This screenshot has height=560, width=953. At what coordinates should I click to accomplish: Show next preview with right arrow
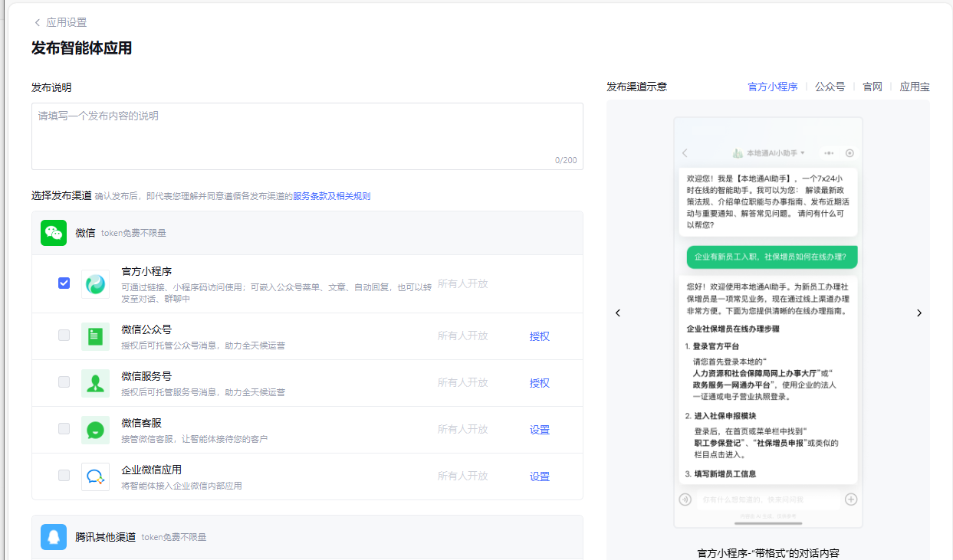pyautogui.click(x=919, y=313)
